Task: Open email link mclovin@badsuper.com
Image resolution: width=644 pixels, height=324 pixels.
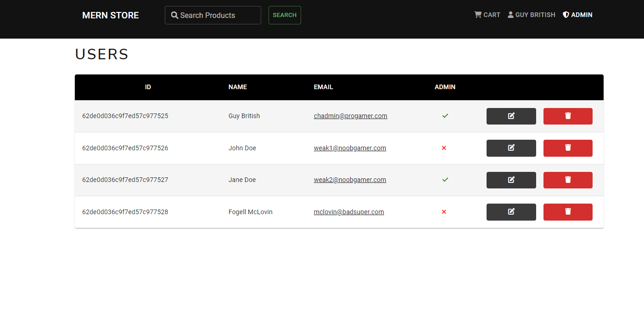Action: coord(349,212)
